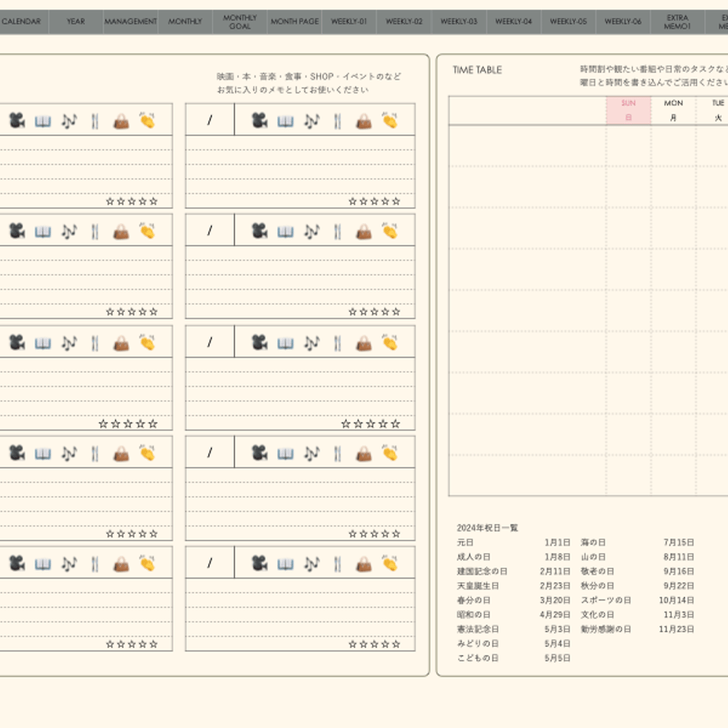
Task: Select the handbag icon in the third left-column memo card
Action: coord(121,343)
